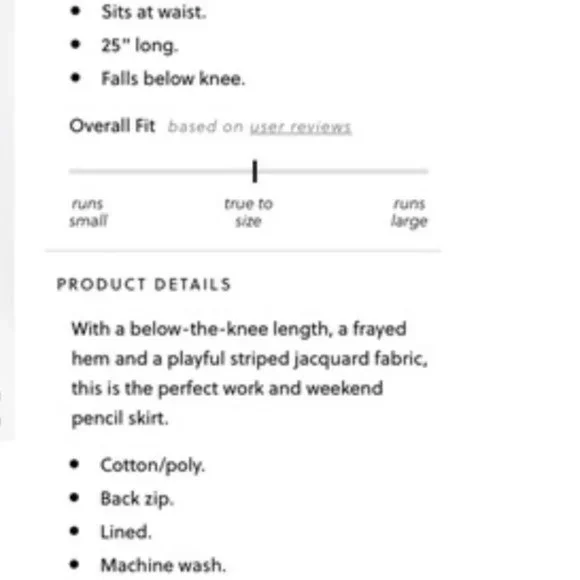Click the 'Cotton/poly.' bullet text
Screen dimensions: 580x580
coord(152,465)
